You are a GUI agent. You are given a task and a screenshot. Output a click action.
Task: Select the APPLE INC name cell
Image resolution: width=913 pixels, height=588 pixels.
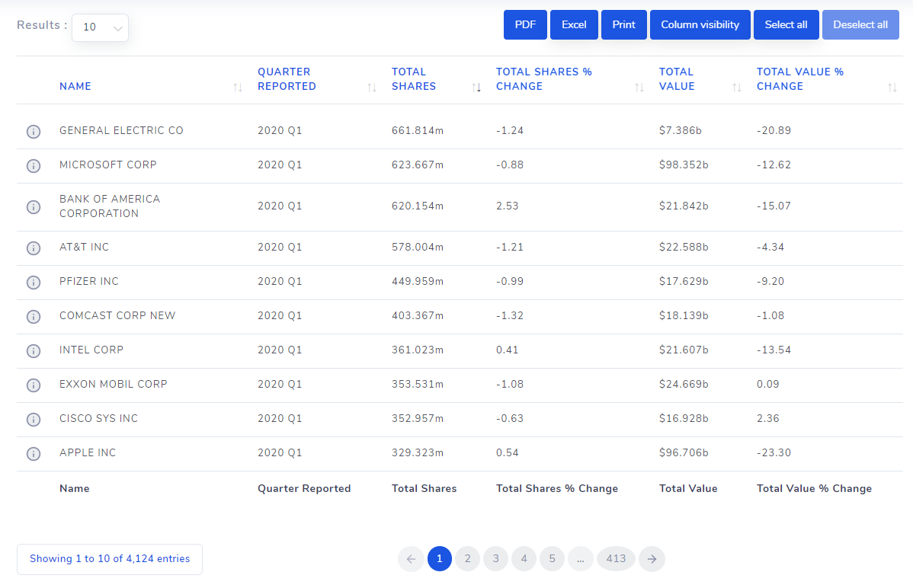click(88, 453)
